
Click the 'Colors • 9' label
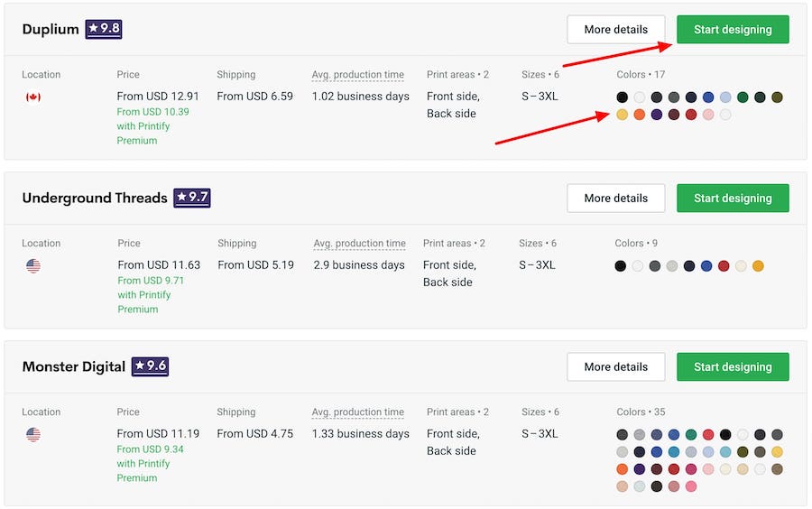636,244
